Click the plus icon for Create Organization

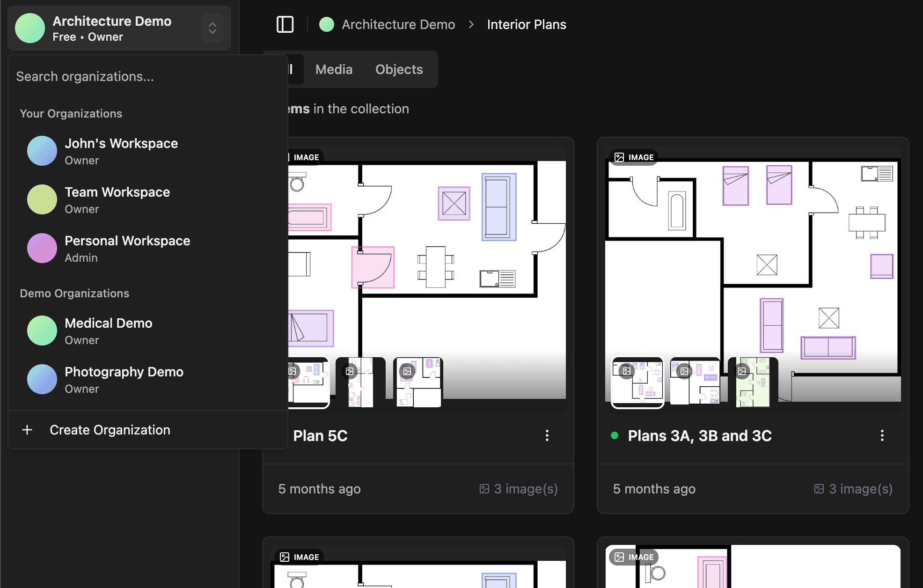pos(27,430)
